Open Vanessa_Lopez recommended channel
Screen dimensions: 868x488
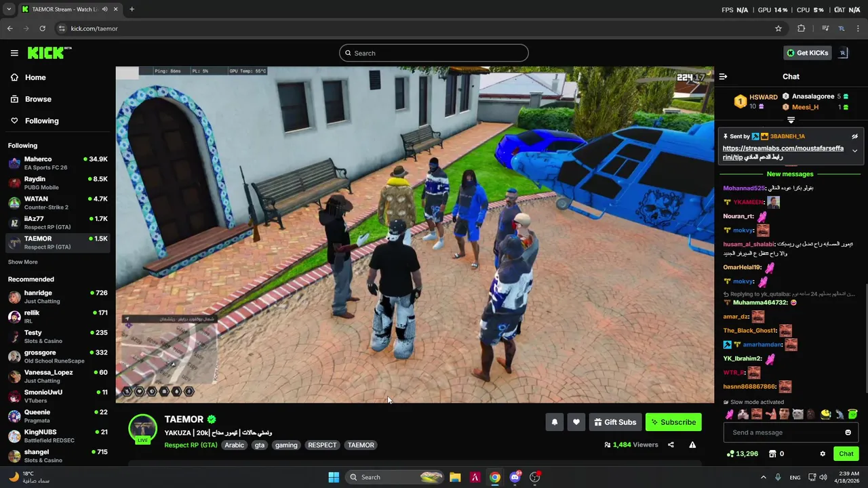click(58, 376)
